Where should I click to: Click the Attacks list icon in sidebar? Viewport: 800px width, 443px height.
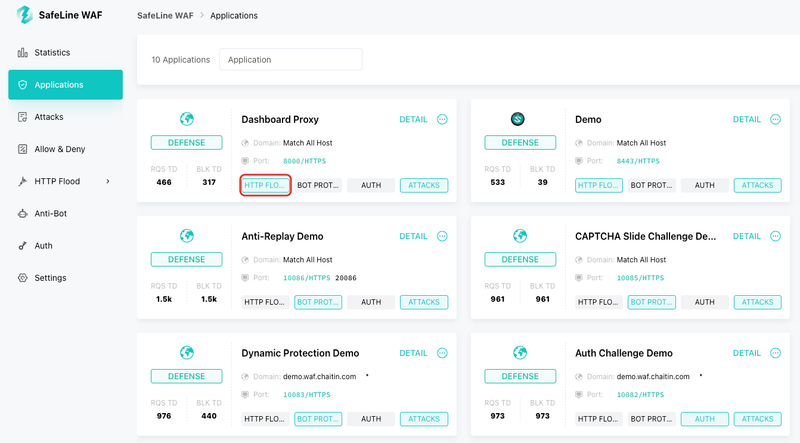[x=22, y=117]
